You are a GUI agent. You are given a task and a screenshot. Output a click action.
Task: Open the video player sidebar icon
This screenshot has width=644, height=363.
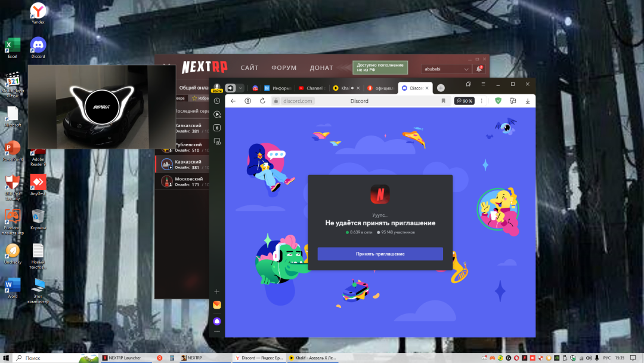click(x=217, y=114)
